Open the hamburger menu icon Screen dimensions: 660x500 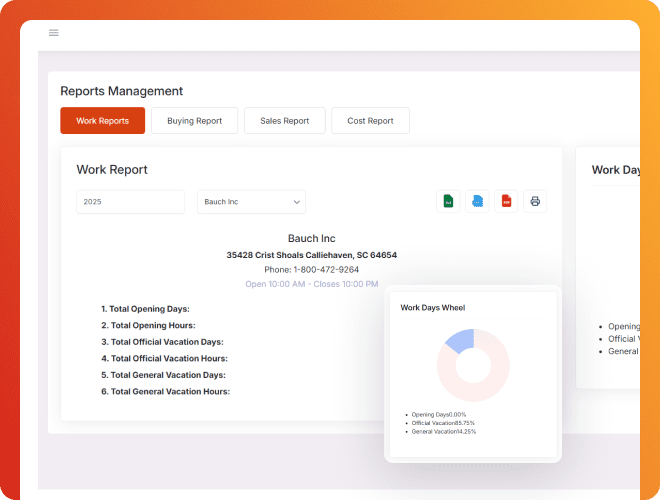(54, 33)
